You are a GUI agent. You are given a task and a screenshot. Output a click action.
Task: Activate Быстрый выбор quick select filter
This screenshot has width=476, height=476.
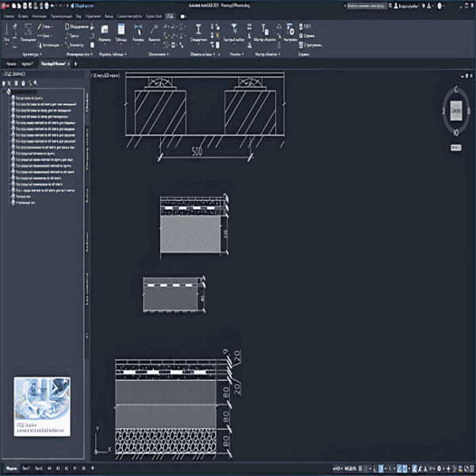[234, 33]
